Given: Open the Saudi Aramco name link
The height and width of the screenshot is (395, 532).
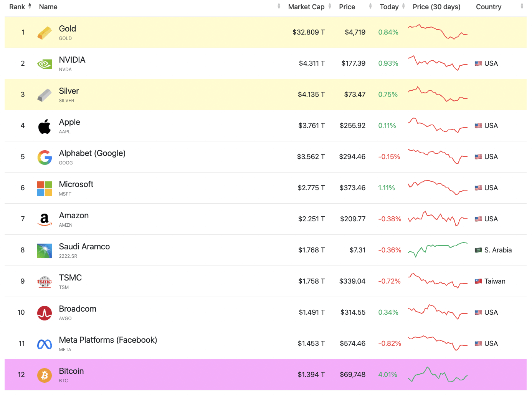Looking at the screenshot, I should 84,247.
